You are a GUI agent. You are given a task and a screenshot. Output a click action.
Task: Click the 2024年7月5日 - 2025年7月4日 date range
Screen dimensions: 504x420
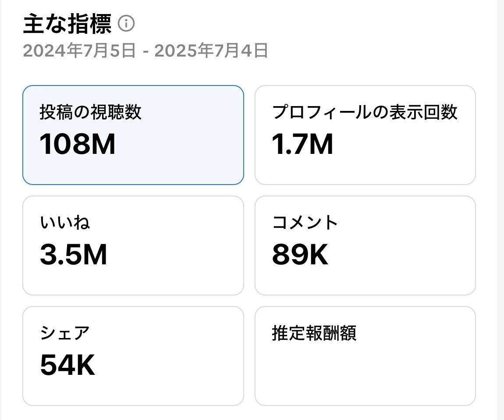coord(146,51)
